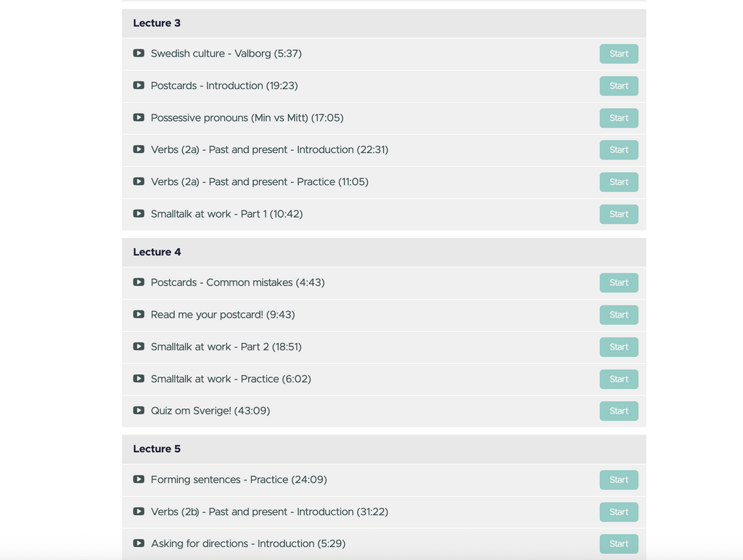Open Possessive pronouns (Min vs Mitt) title
Image resolution: width=743 pixels, height=560 pixels.
coord(247,118)
